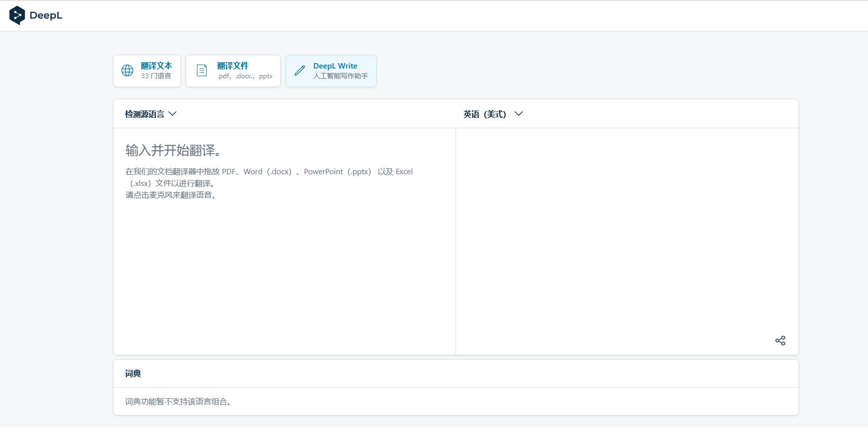Switch to the 翻译文件 tab label

(x=233, y=66)
